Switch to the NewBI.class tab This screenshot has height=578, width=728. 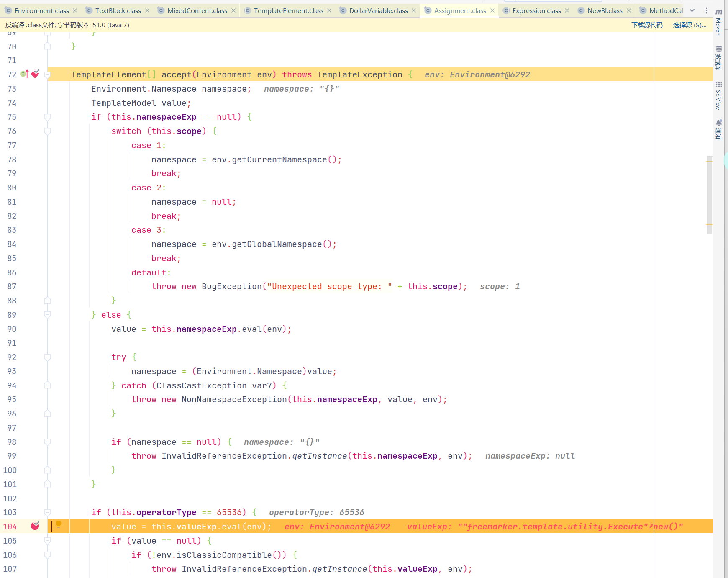[x=605, y=10]
